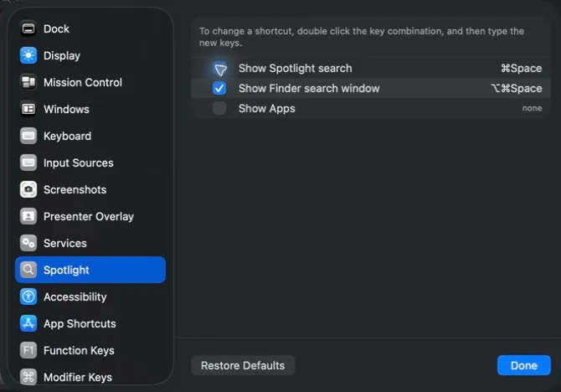
Task: Select the Show Apps row label
Action: (267, 109)
